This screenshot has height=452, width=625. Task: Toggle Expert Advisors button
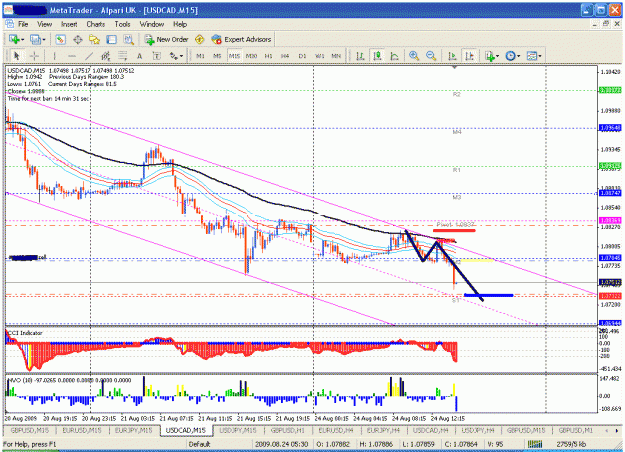point(241,39)
